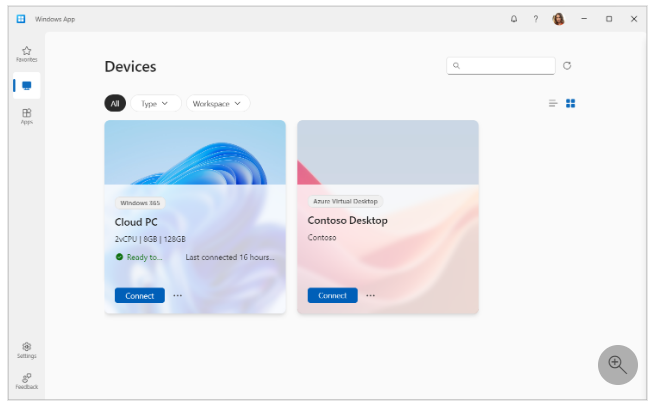Expand the Workspace filter dropdown
The width and height of the screenshot is (653, 408).
click(218, 104)
